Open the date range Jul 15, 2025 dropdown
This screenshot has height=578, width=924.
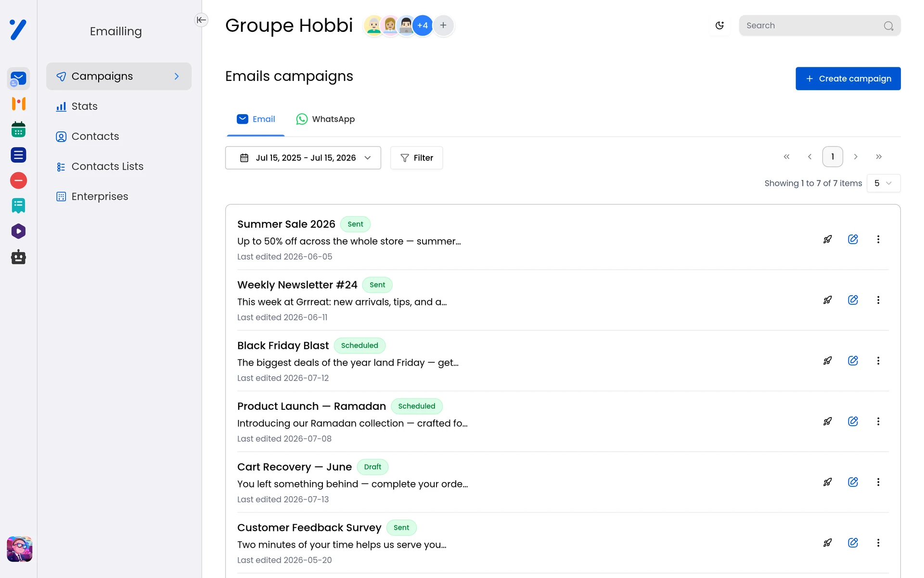pos(303,158)
